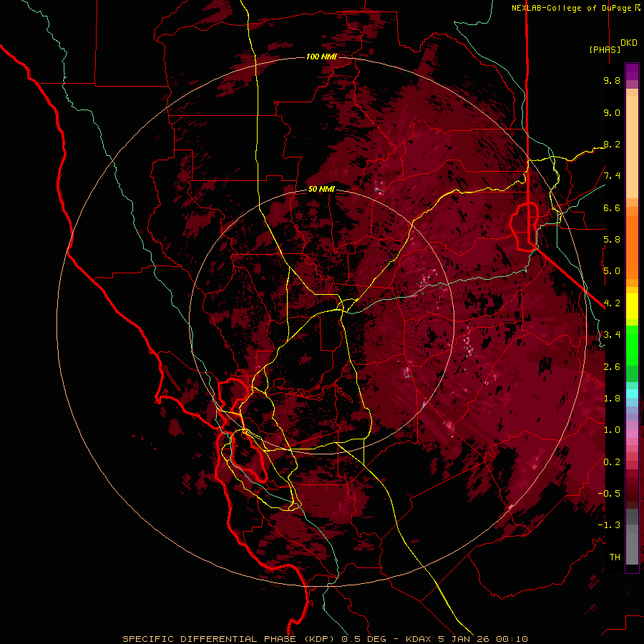Click the 9.0 scale value
This screenshot has height=644, width=644.
612,112
